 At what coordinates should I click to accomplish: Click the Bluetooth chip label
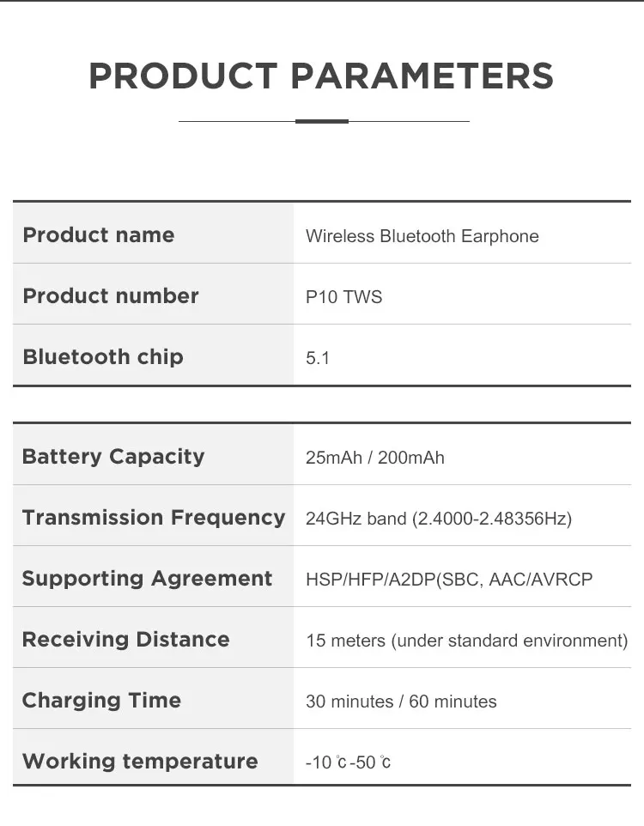[103, 357]
